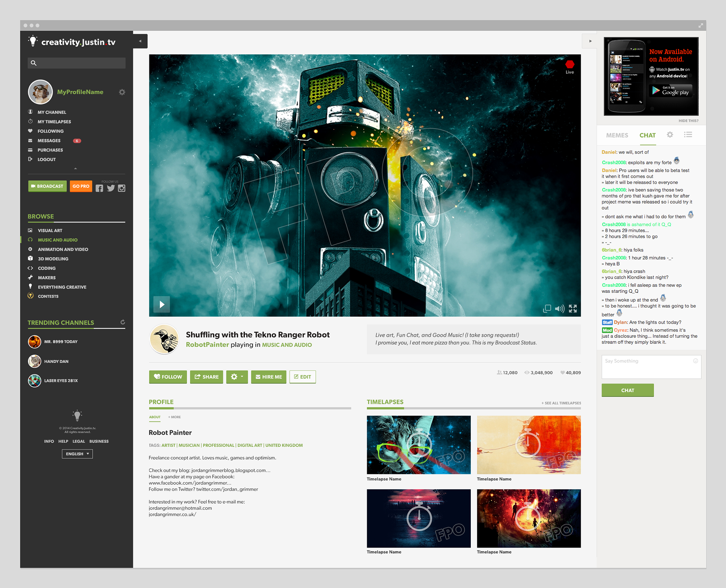The image size is (726, 588).
Task: Show the chat user list icon
Action: coord(688,135)
